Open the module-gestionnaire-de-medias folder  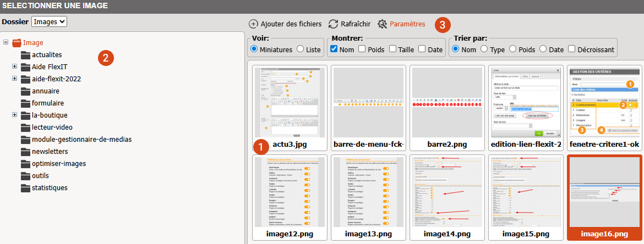(81, 140)
